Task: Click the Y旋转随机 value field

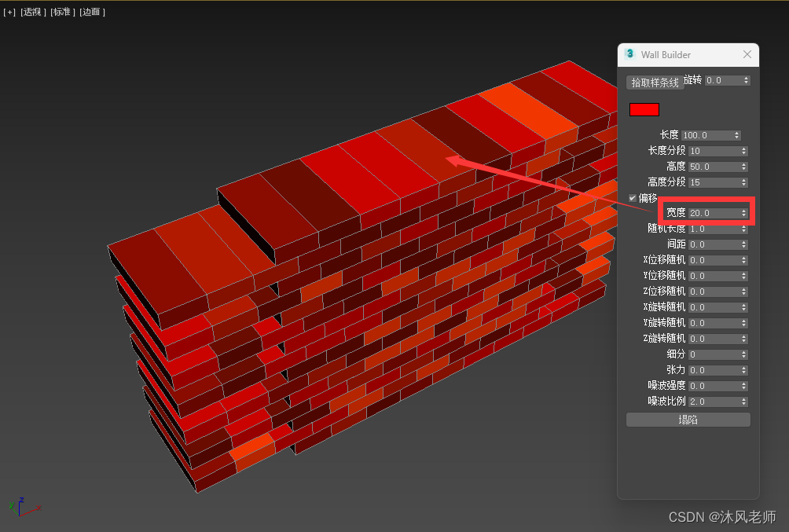Action: (x=714, y=323)
